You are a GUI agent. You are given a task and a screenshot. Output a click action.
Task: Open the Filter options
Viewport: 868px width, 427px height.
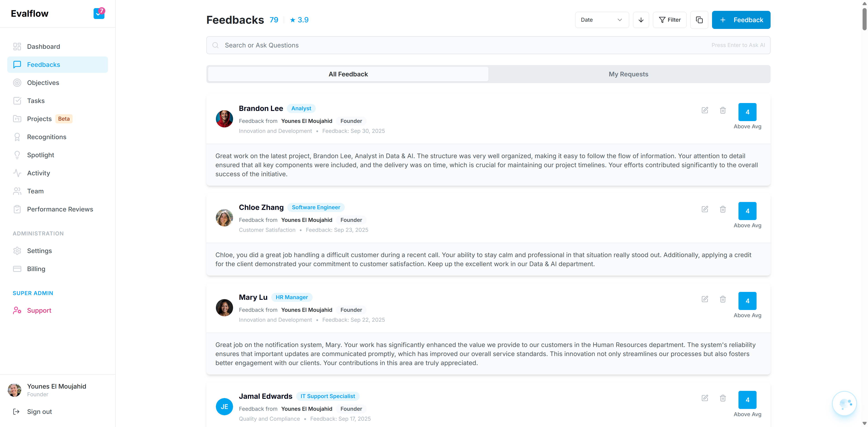click(670, 20)
